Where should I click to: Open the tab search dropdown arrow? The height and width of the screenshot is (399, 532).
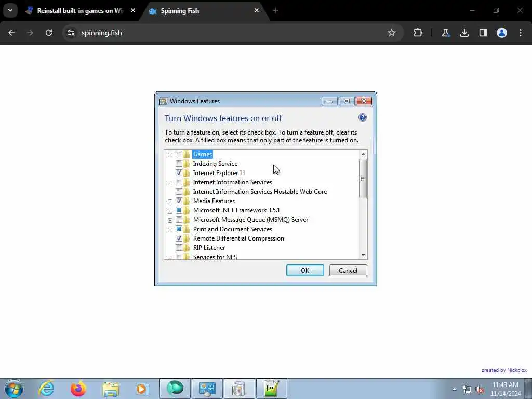[x=10, y=10]
